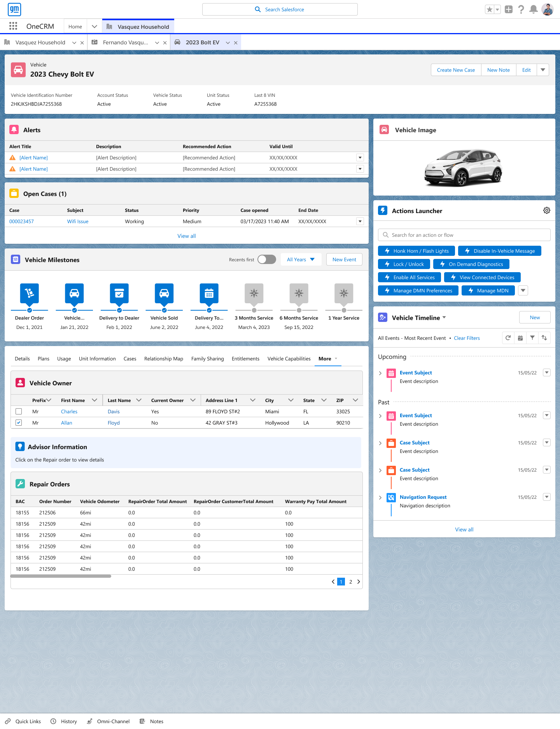Image resolution: width=560 pixels, height=729 pixels.
Task: Open the help question mark icon
Action: tap(521, 9)
